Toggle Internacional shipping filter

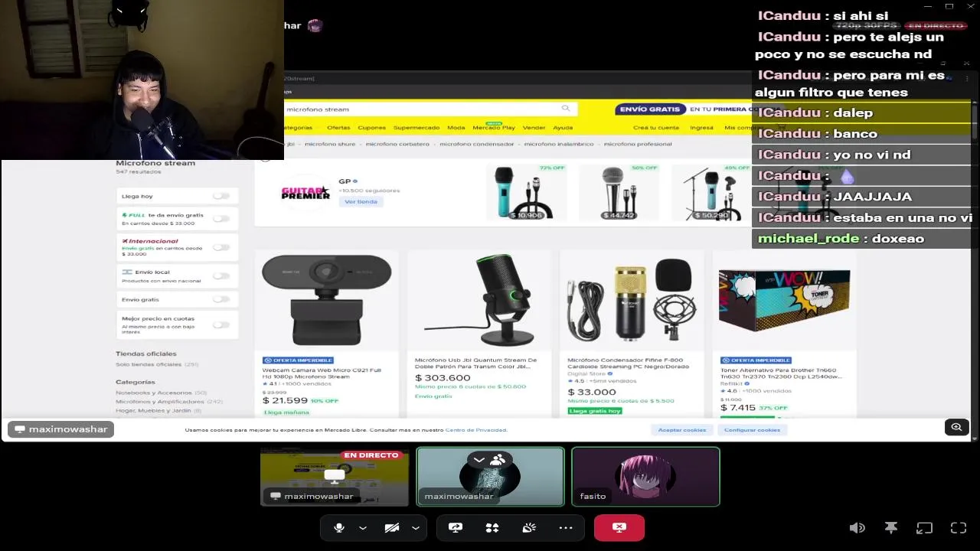(x=221, y=247)
